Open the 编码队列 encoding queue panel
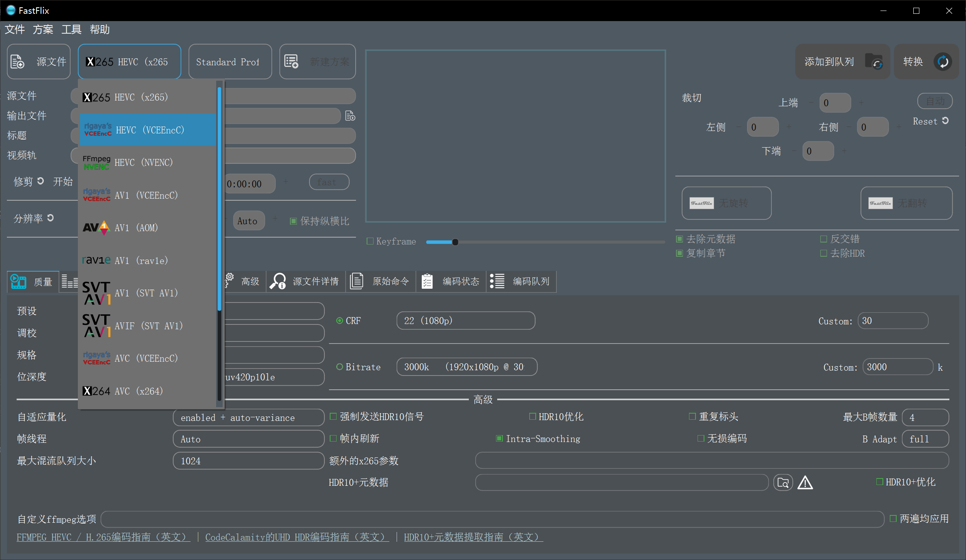Viewport: 966px width, 560px height. (496, 281)
